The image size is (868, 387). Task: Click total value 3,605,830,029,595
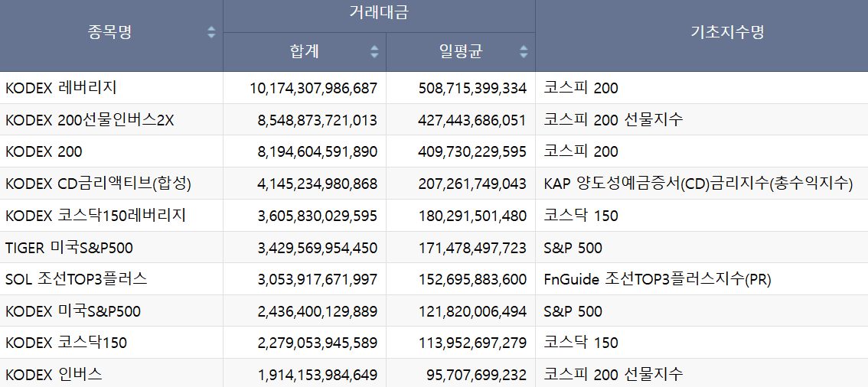click(x=318, y=216)
